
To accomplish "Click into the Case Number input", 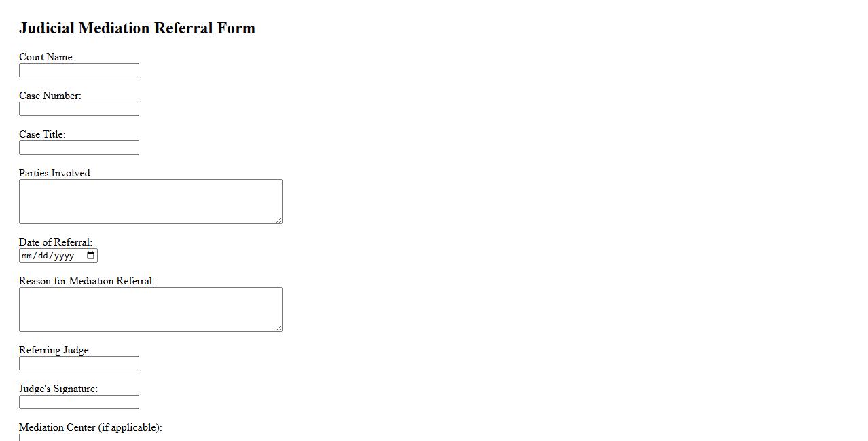I will click(79, 109).
